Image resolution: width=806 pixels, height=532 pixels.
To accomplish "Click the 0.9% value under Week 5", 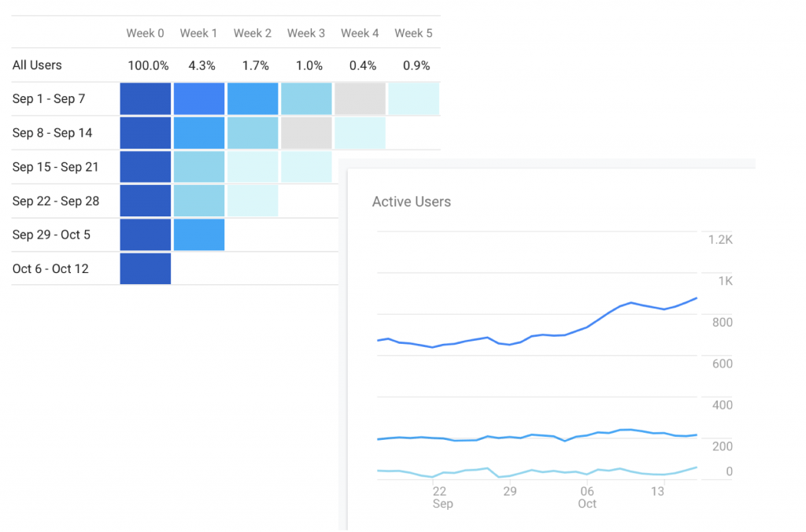I will pos(416,65).
